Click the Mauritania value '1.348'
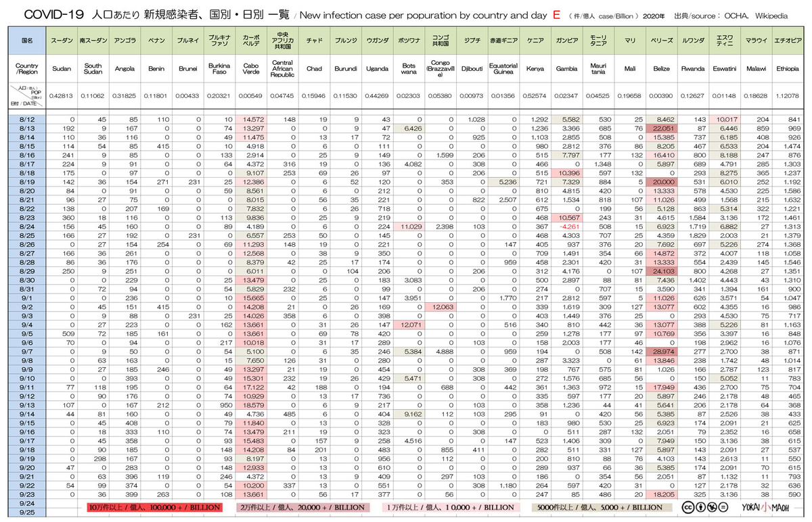 pos(602,164)
